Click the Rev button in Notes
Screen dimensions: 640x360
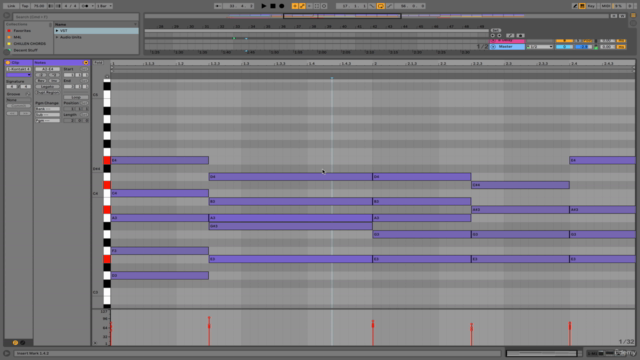pos(41,81)
